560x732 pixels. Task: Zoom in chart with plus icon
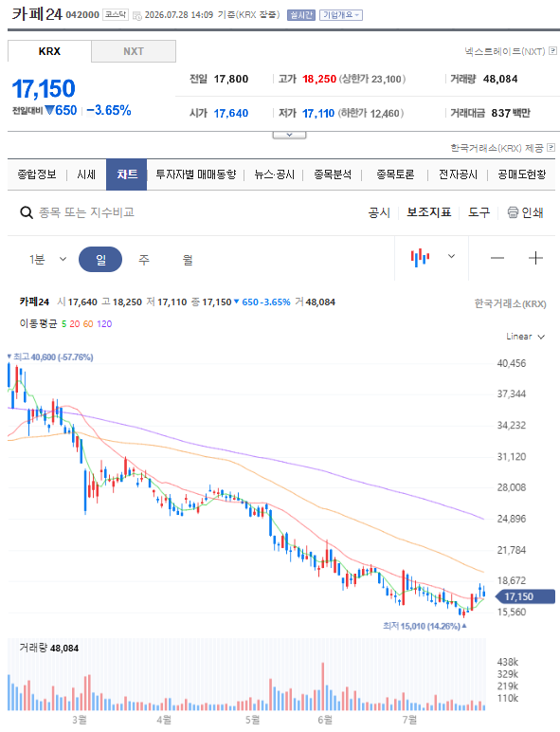(535, 258)
